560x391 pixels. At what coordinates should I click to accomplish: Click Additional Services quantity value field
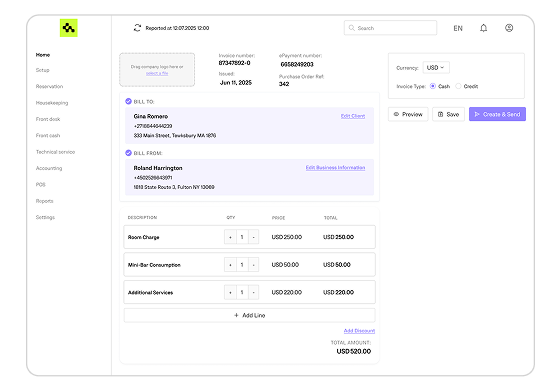(242, 292)
